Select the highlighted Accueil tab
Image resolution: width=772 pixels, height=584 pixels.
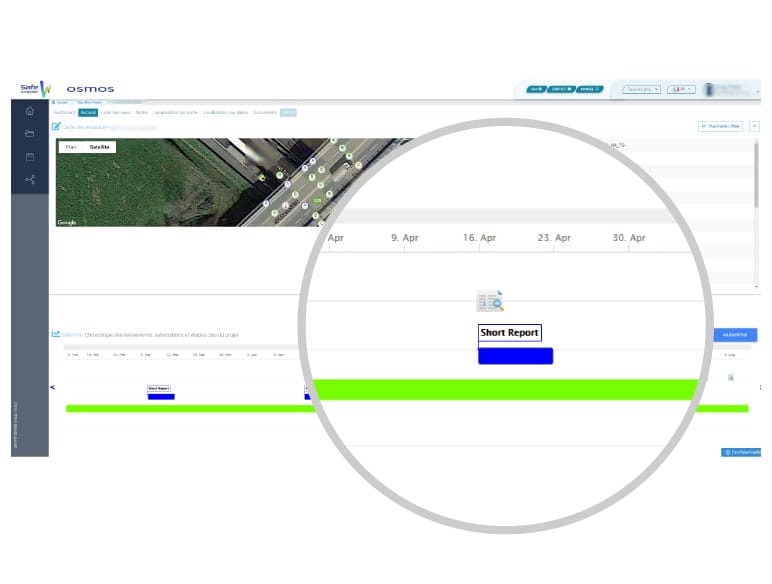click(88, 113)
